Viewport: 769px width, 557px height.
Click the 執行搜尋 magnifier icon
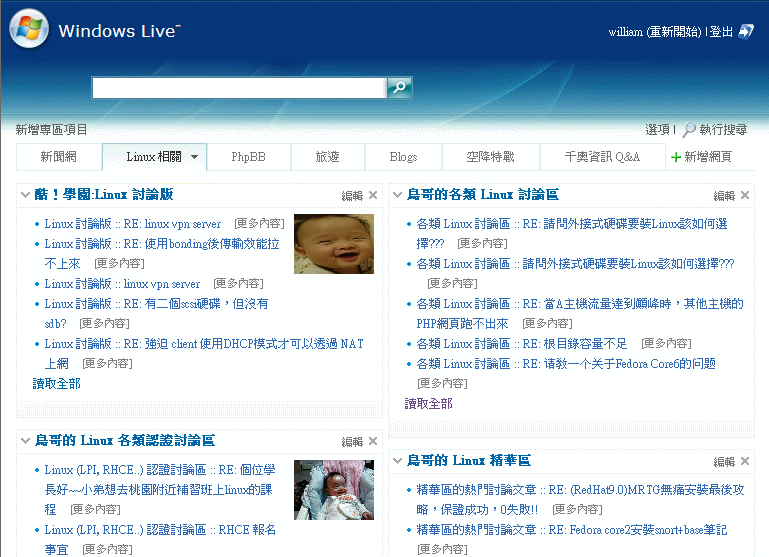(689, 129)
